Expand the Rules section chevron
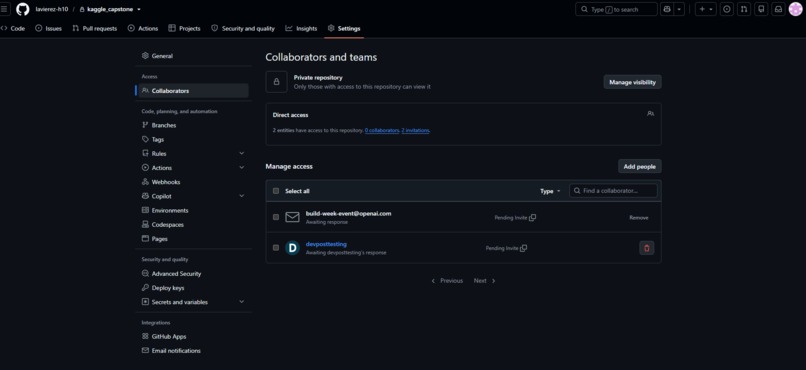Image resolution: width=806 pixels, height=370 pixels. pos(242,154)
